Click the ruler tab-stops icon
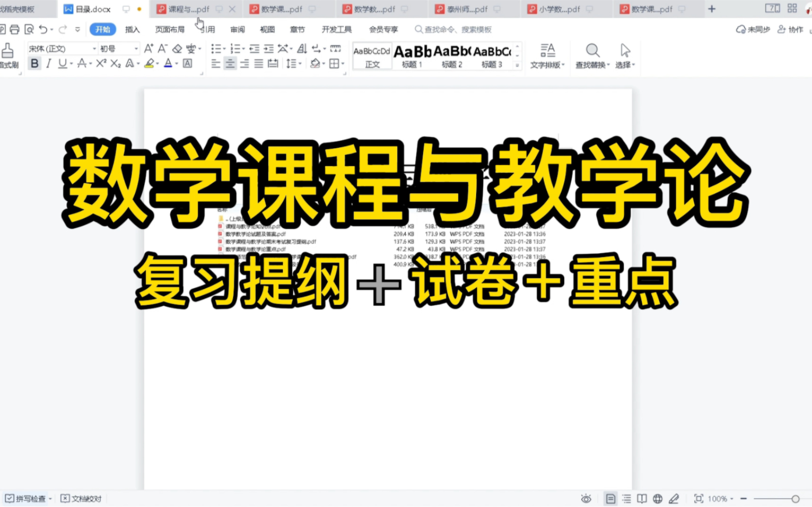The height and width of the screenshot is (507, 812). (335, 48)
